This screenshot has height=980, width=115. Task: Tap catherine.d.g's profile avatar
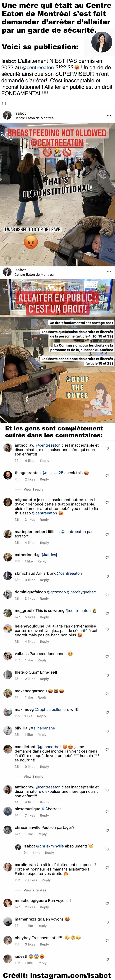pyautogui.click(x=8, y=557)
